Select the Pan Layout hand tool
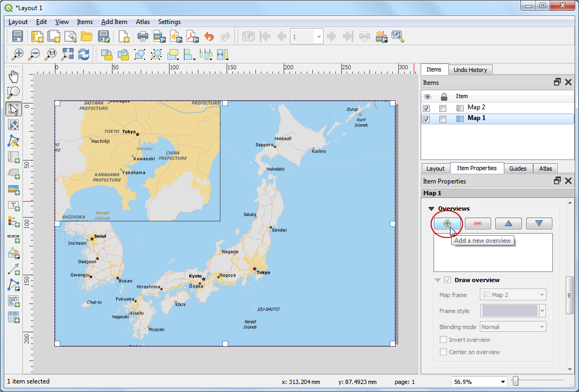Screen dimensions: 579x392 pyautogui.click(x=14, y=76)
